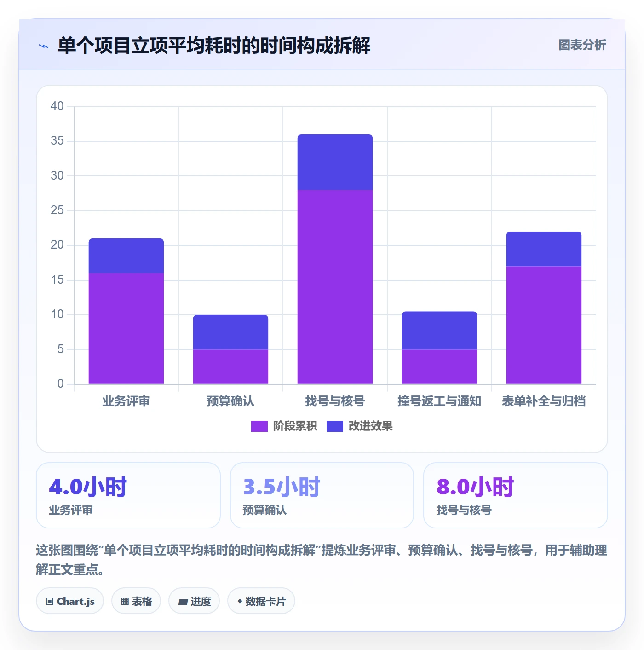The height and width of the screenshot is (650, 644).
Task: Click the diamond icon in 数据卡片 chip
Action: pos(240,601)
